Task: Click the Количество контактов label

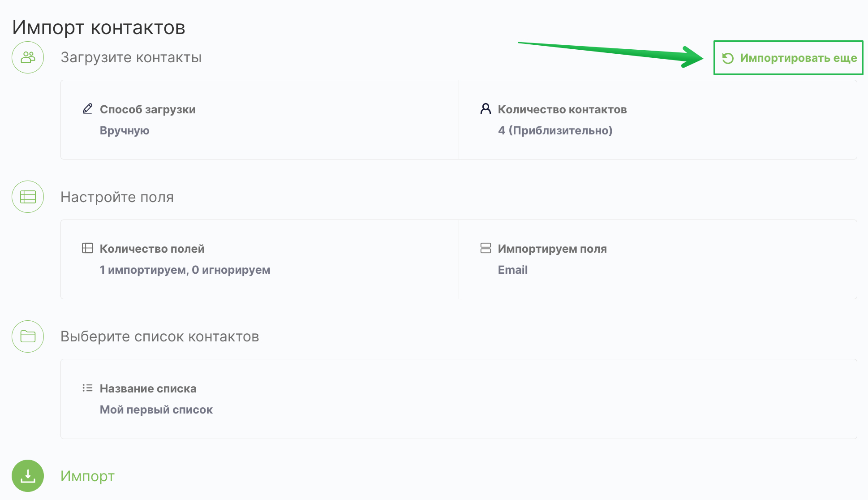Action: point(562,109)
